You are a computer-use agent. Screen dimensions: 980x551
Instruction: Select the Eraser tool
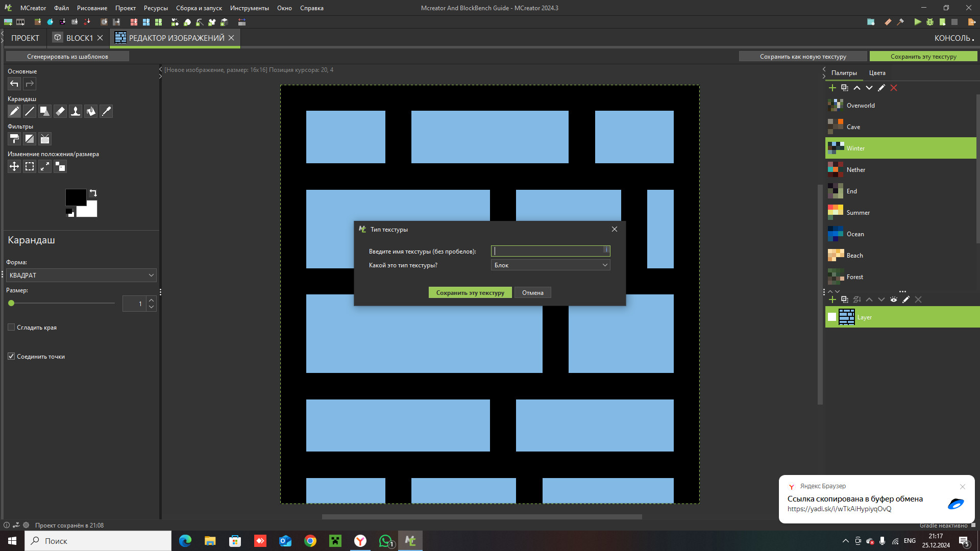tap(60, 111)
